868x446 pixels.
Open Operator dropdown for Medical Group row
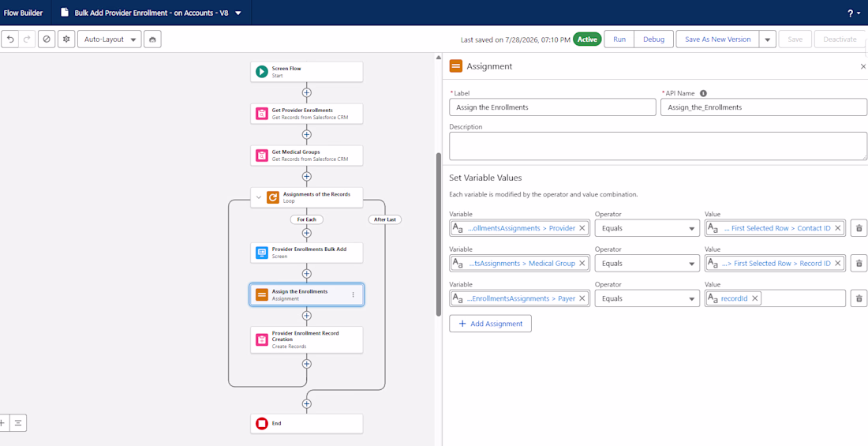[x=647, y=263]
